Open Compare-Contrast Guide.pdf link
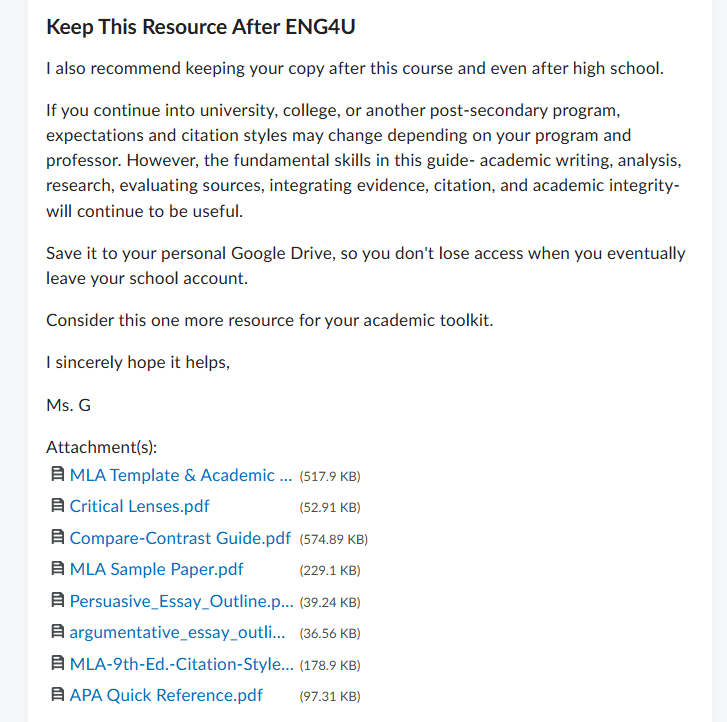This screenshot has height=722, width=727. coord(180,538)
